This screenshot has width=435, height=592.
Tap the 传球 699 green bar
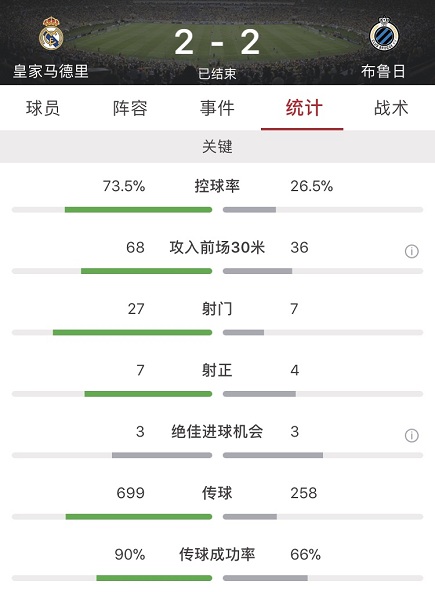tap(139, 516)
